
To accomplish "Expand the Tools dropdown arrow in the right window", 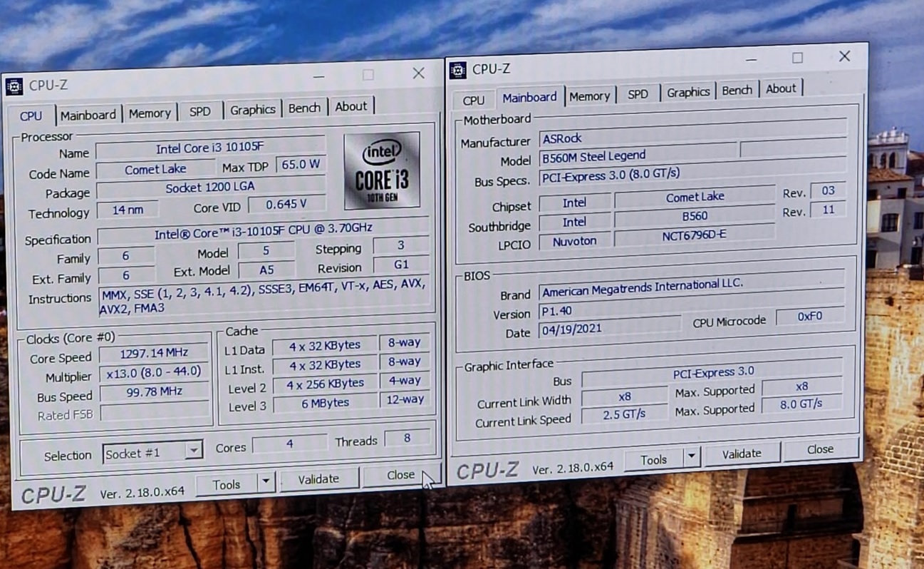I will point(691,457).
